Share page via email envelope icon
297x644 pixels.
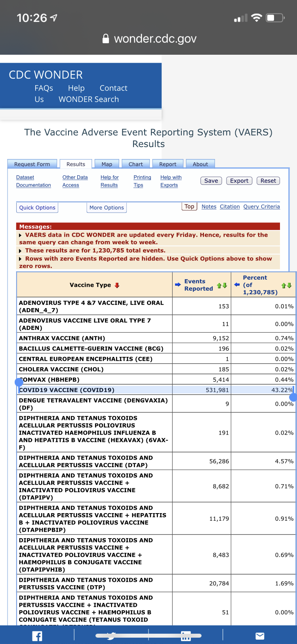pos(260,636)
